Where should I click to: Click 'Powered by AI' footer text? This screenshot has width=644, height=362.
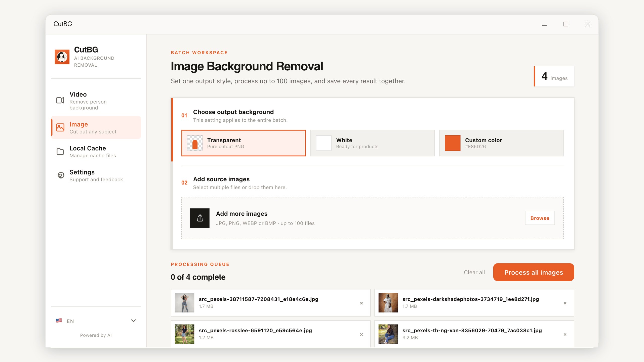96,335
